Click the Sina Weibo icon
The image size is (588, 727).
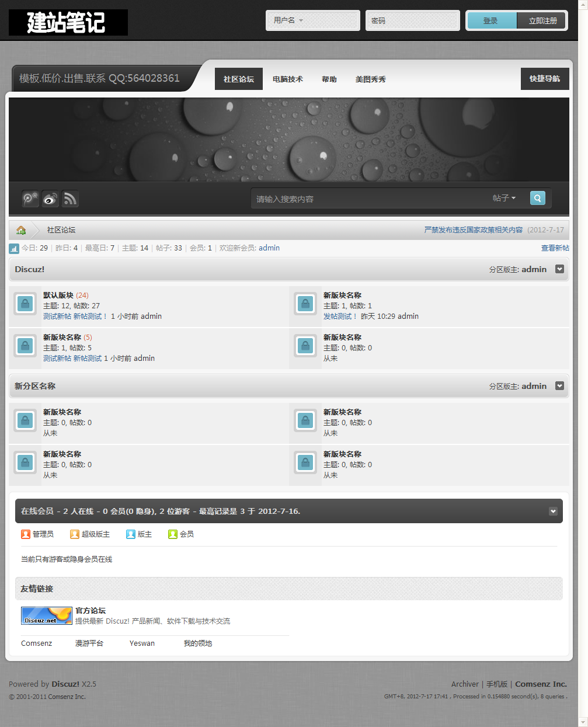coord(50,199)
